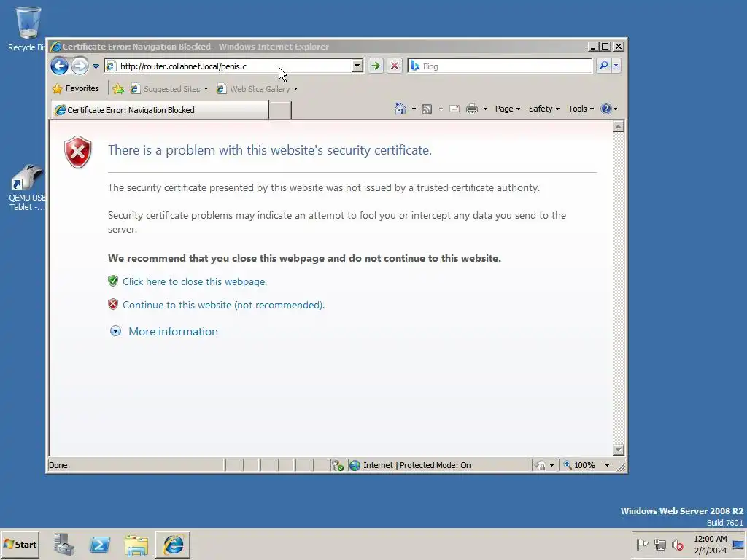Open the zoom level dropdown arrow
The height and width of the screenshot is (560, 747).
click(x=607, y=465)
